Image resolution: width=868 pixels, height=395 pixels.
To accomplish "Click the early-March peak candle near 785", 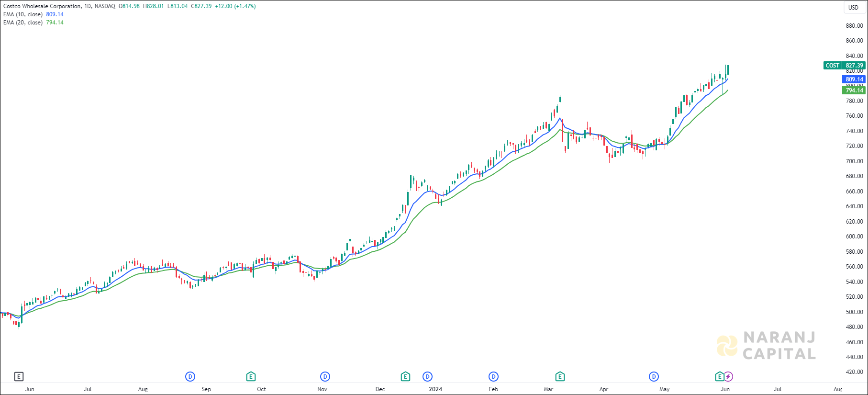I will click(x=559, y=99).
